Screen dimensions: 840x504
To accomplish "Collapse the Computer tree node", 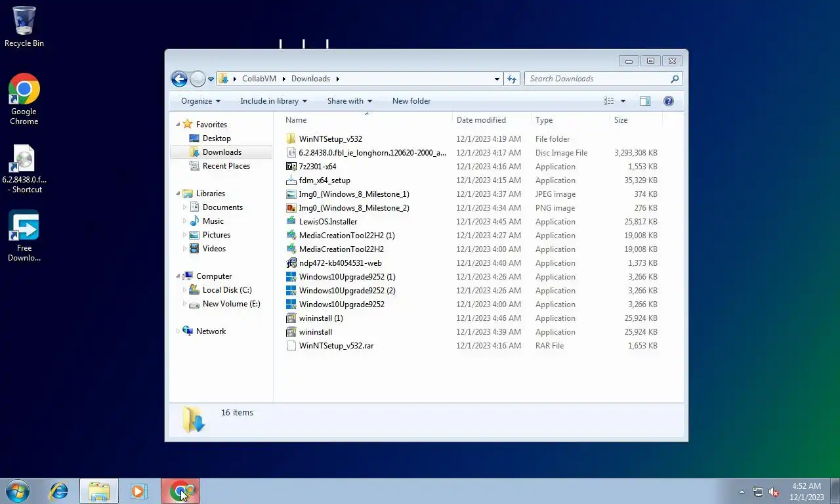I will coord(178,276).
